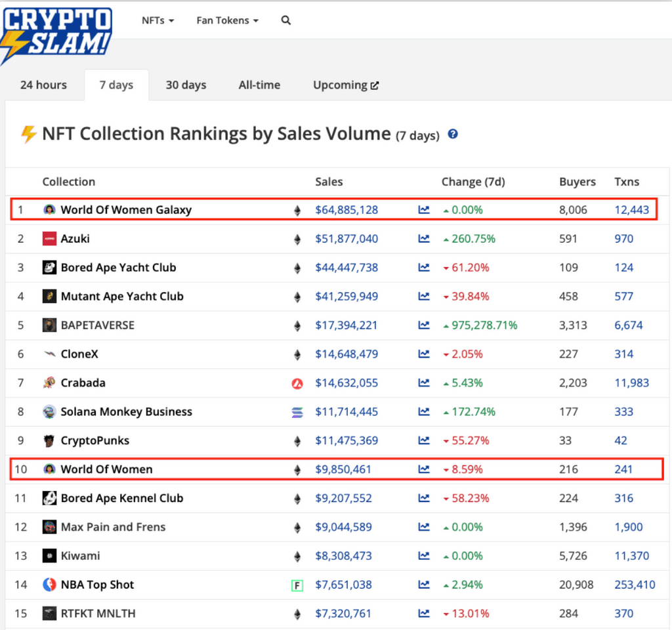The height and width of the screenshot is (630, 672).
Task: Click the Azuki collection logo thumbnail
Action: click(x=49, y=239)
